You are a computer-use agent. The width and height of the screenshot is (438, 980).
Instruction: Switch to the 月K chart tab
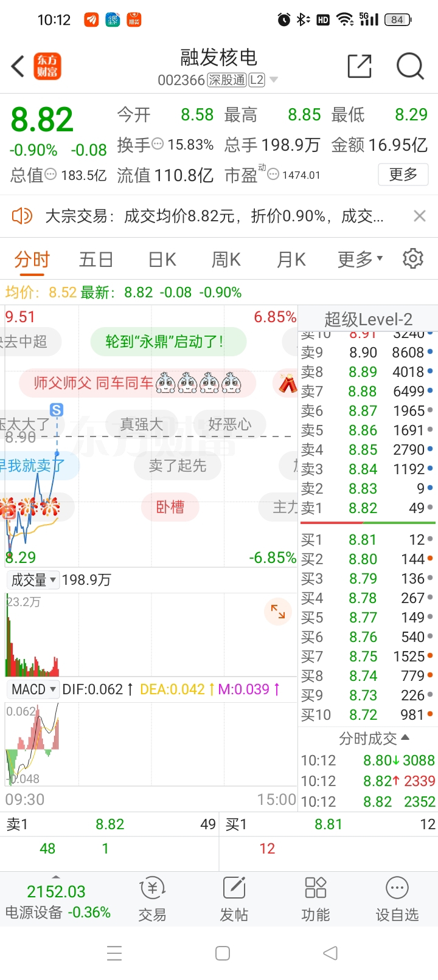(291, 260)
